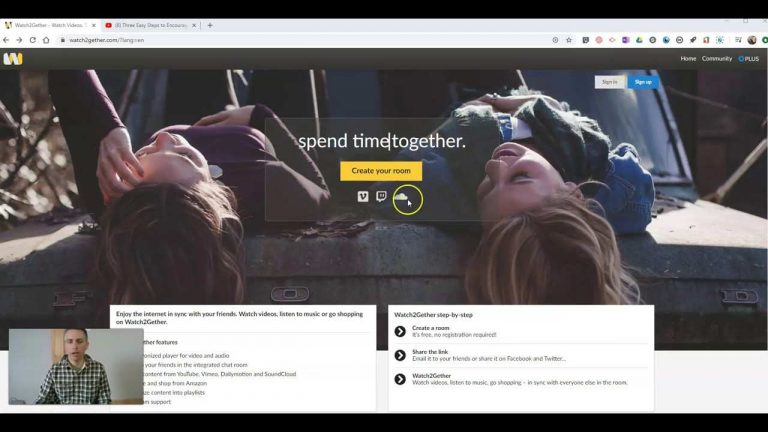Click 'Watch2Gether step-by-step' heading
This screenshot has height=432, width=768.
click(x=433, y=315)
